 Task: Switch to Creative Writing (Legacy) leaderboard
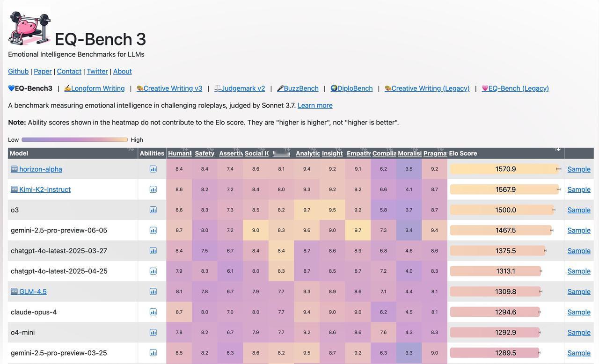pyautogui.click(x=427, y=88)
